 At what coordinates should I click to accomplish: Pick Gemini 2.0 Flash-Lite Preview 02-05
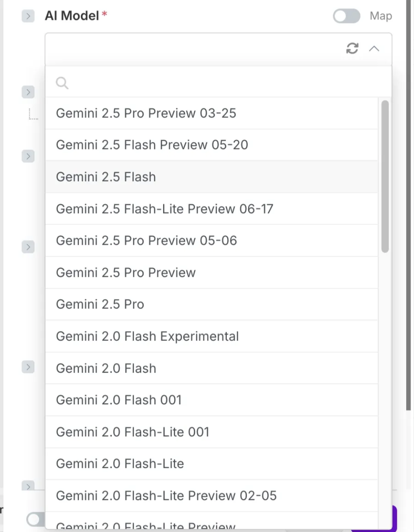166,496
